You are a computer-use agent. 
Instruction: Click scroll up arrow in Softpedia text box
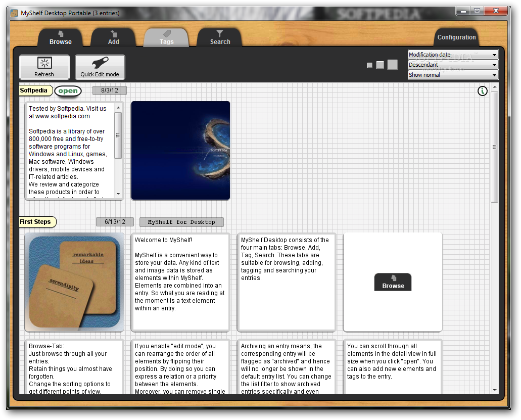tap(118, 108)
